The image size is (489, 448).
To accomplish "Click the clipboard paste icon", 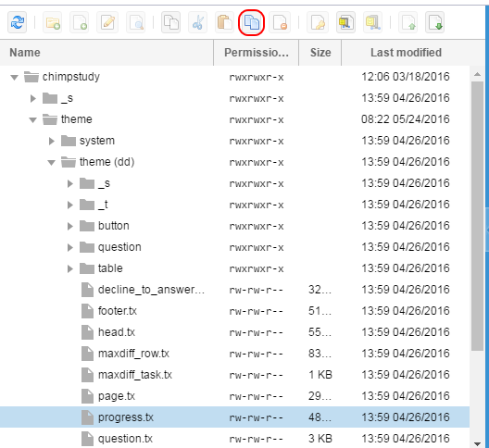I will pos(224,22).
